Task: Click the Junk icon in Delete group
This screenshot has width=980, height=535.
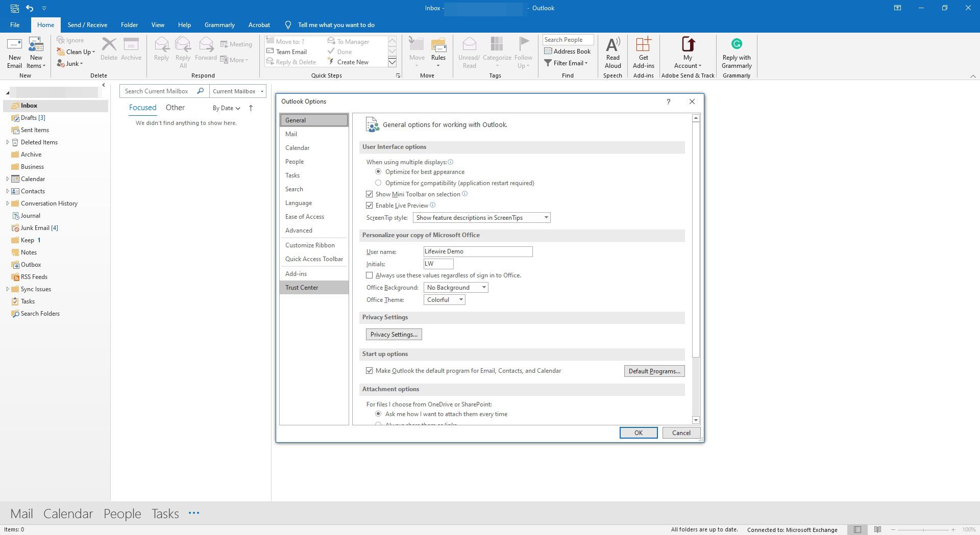Action: [x=60, y=63]
